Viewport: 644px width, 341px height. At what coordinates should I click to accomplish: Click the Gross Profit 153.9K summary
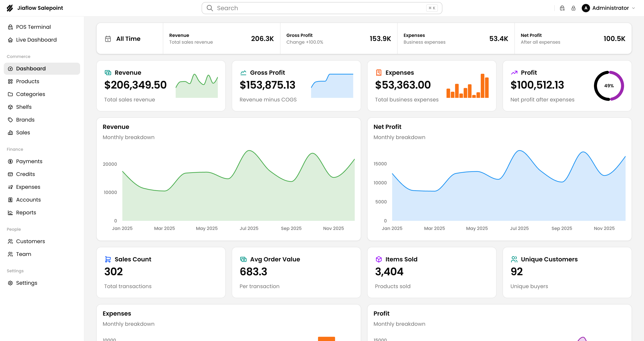click(339, 39)
